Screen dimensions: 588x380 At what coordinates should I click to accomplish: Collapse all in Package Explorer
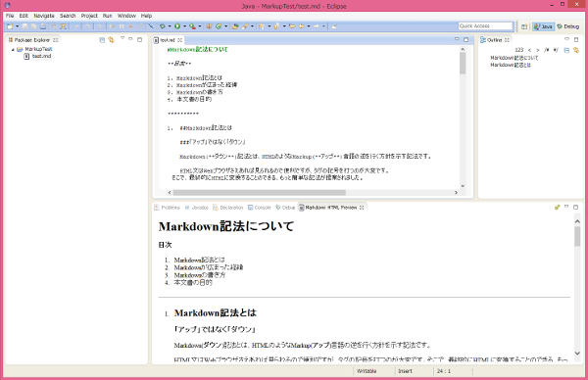click(x=102, y=40)
